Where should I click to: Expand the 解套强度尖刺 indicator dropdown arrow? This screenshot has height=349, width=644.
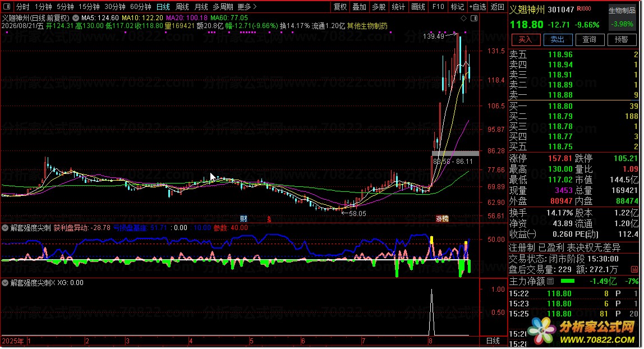(x=6, y=228)
